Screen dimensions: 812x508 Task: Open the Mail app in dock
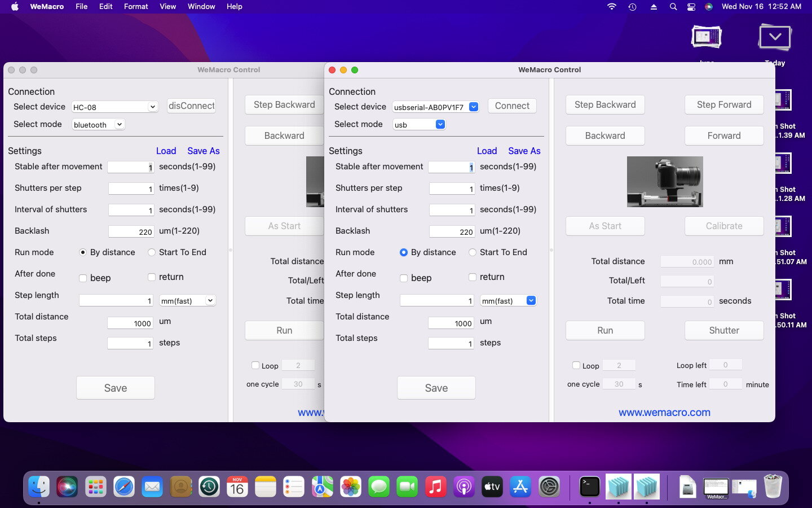(152, 486)
